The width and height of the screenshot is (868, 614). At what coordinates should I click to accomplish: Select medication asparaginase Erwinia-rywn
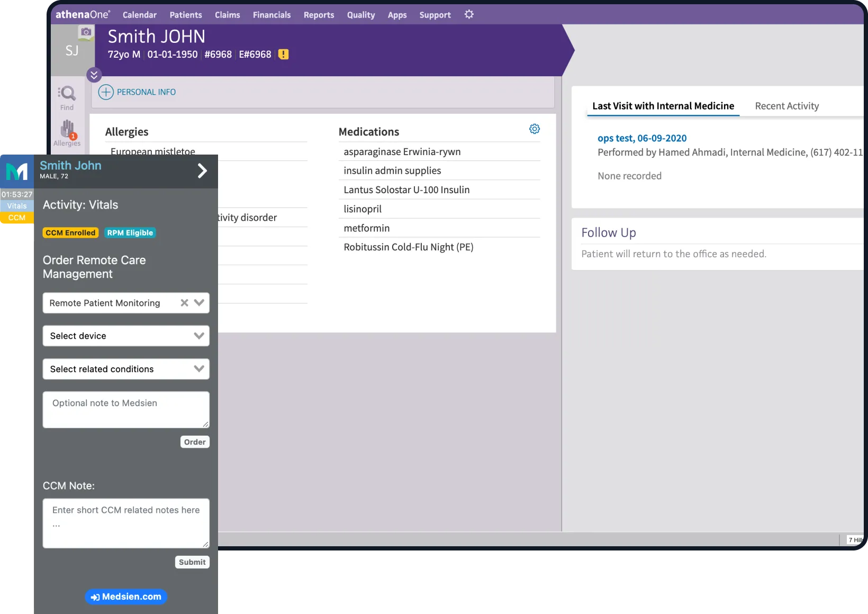(x=402, y=152)
